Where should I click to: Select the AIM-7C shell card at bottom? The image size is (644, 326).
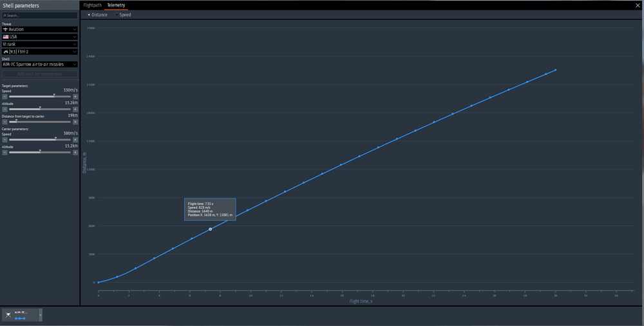[20, 315]
